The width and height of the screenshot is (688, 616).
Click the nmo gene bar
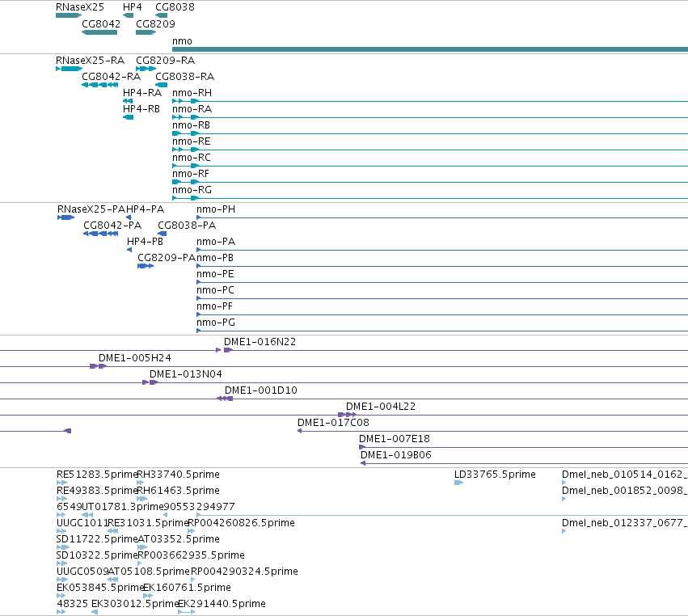[430, 49]
